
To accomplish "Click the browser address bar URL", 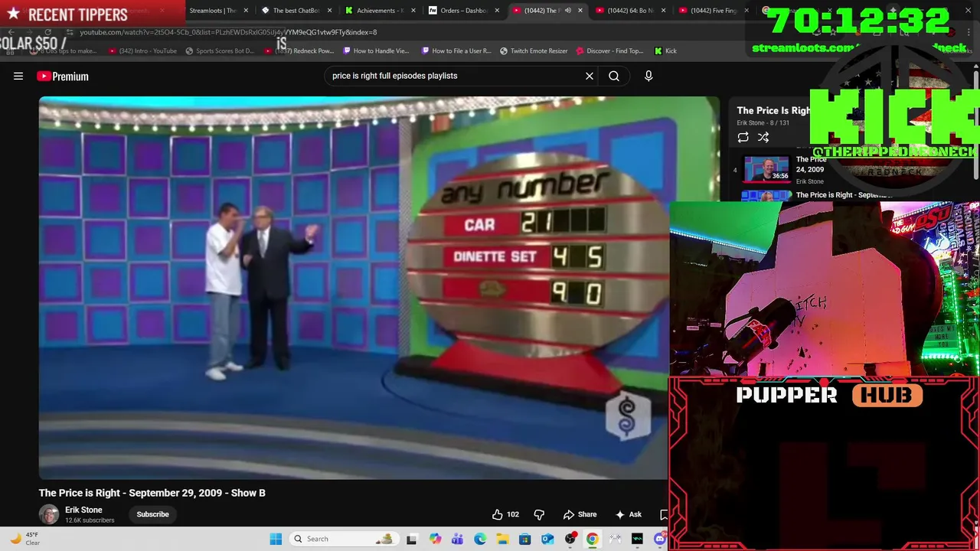I will (228, 32).
